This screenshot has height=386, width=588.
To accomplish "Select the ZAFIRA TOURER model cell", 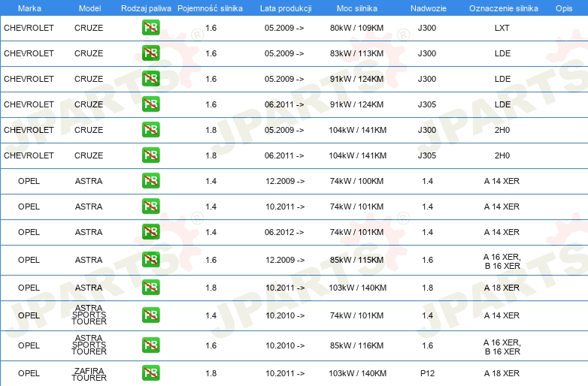I will [x=89, y=374].
